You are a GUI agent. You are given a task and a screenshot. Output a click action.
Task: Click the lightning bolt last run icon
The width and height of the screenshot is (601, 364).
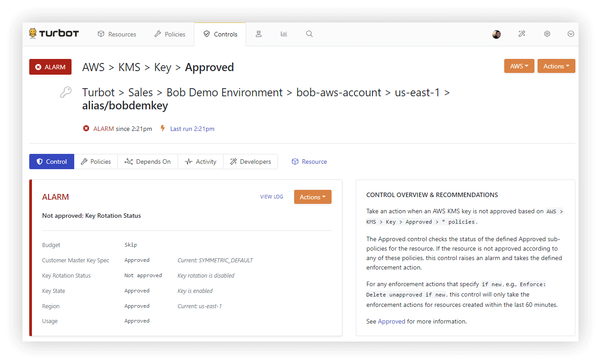(163, 128)
